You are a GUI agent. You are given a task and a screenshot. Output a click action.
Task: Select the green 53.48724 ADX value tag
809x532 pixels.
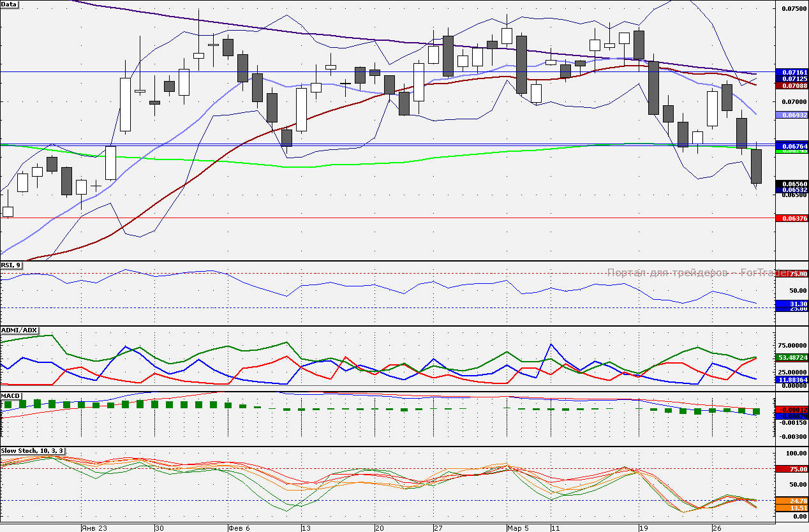point(791,357)
